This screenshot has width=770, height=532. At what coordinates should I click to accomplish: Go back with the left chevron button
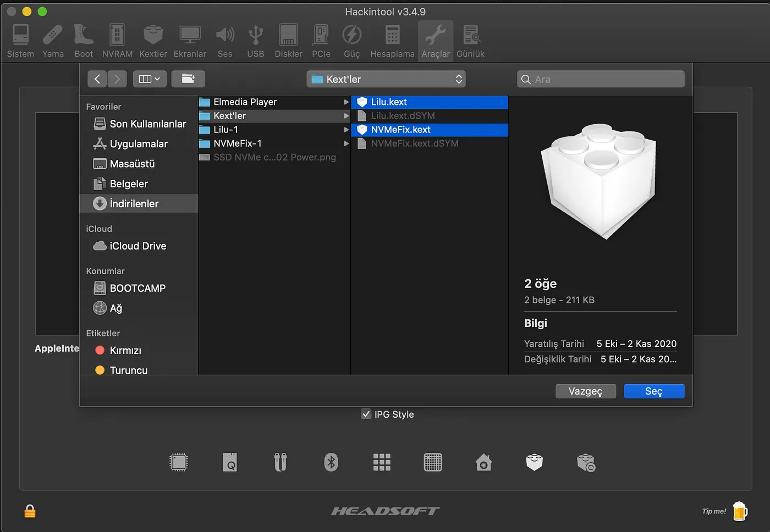97,79
